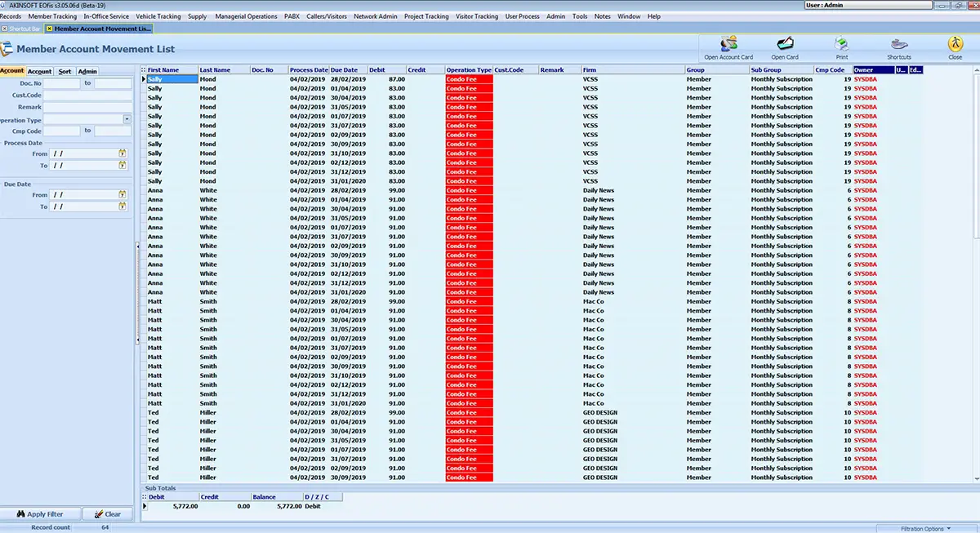Open the Window menu
Viewport: 980px width, 533px height.
629,16
